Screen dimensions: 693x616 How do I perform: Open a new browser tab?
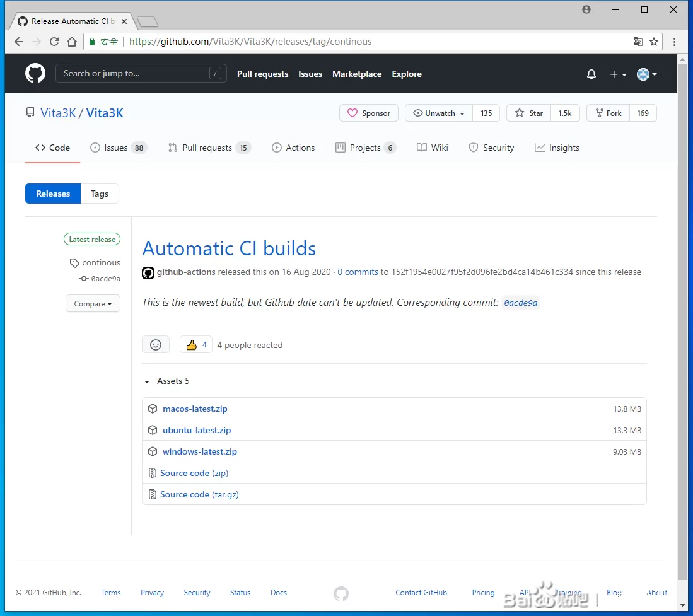coord(147,21)
